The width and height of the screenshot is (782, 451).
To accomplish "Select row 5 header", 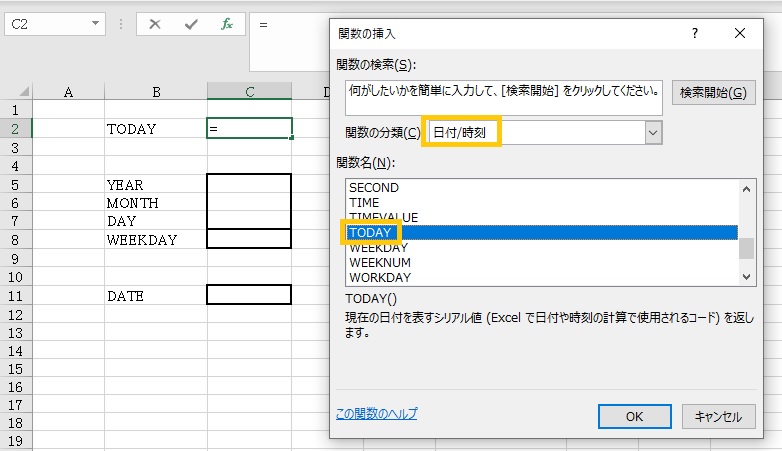I will (x=15, y=185).
